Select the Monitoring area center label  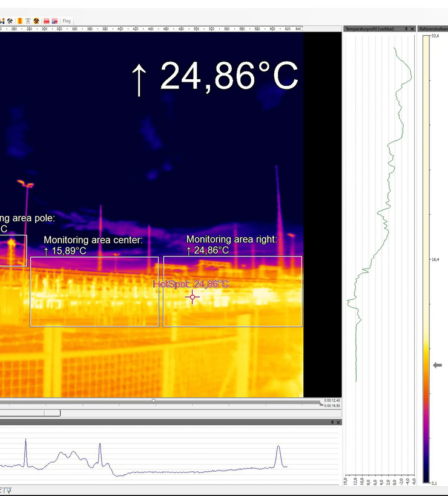93,240
